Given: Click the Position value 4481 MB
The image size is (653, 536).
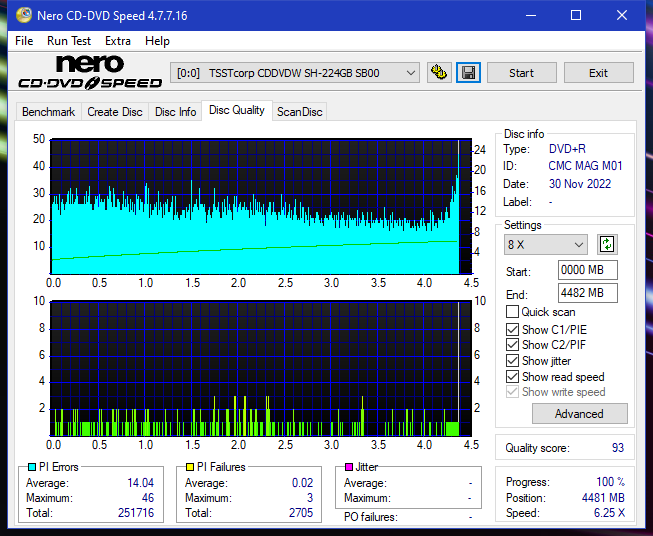Looking at the screenshot, I should tap(603, 498).
